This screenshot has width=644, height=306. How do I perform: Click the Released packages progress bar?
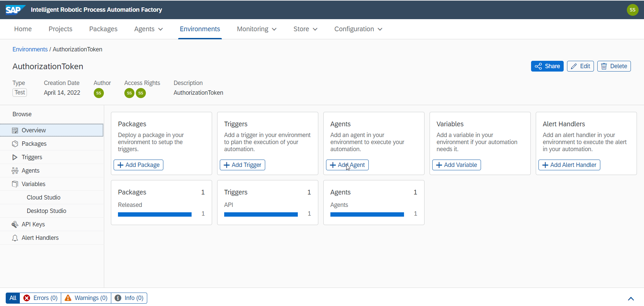pos(155,214)
